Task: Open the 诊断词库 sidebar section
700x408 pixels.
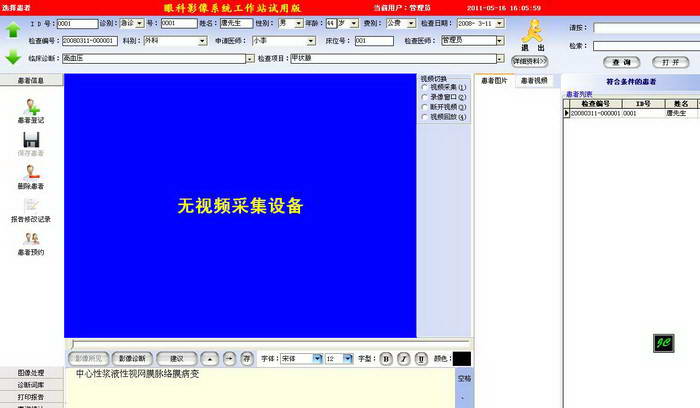Action: 31,385
